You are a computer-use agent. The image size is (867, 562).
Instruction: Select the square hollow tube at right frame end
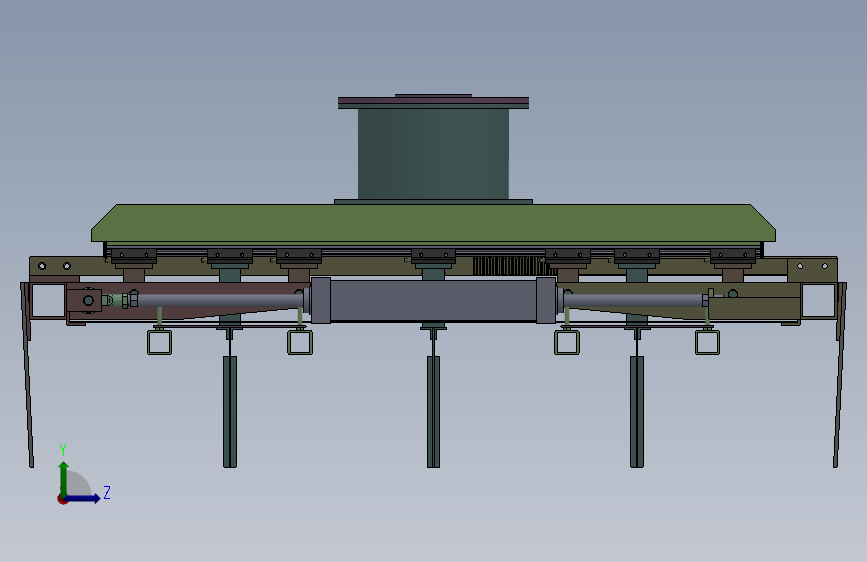tap(818, 300)
